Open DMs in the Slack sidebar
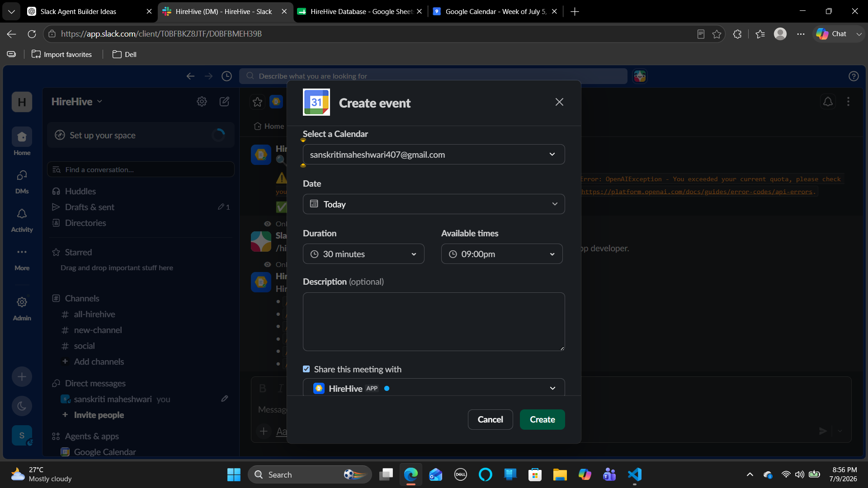 22,181
